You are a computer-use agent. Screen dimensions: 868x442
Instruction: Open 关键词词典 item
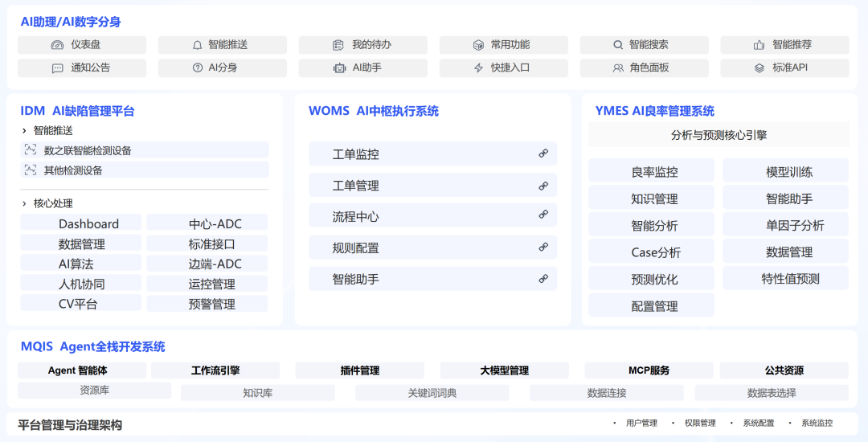pyautogui.click(x=432, y=393)
